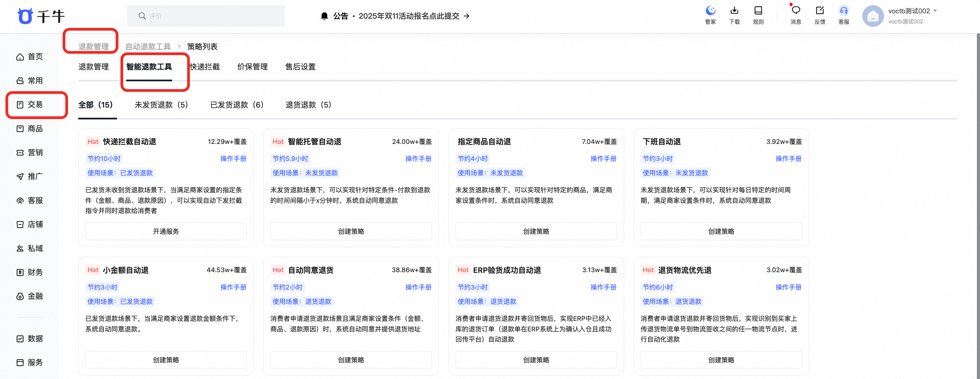
Task: Select the 推广 icon in the sidebar
Action: 34,176
